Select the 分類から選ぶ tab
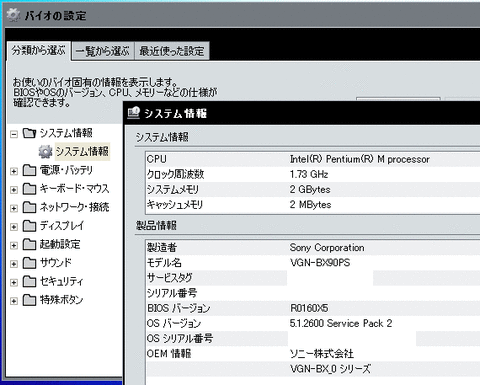This screenshot has height=385, width=480. pyautogui.click(x=38, y=51)
